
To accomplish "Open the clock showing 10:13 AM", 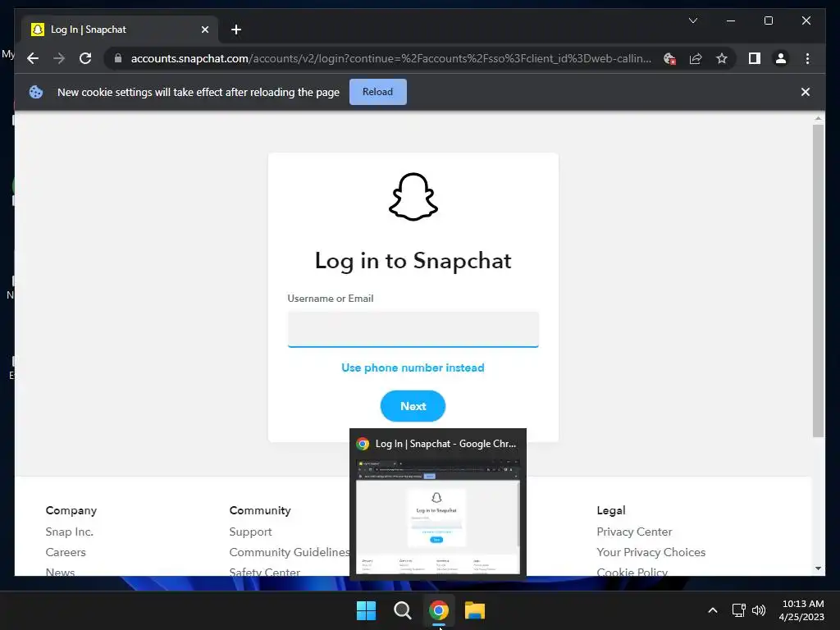I will pos(801,610).
